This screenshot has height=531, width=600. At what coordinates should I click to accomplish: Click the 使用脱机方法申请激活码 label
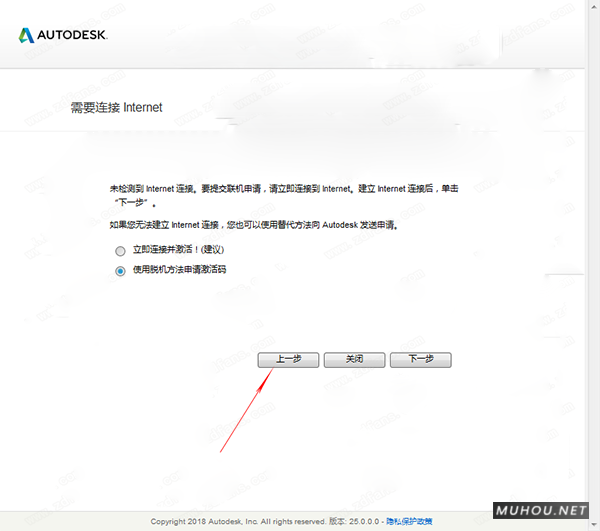pos(179,269)
